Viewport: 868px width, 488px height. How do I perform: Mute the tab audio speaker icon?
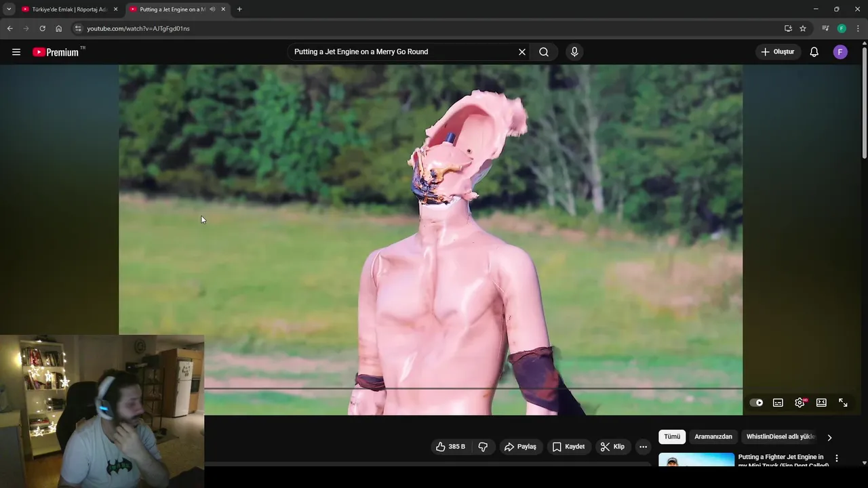(212, 9)
